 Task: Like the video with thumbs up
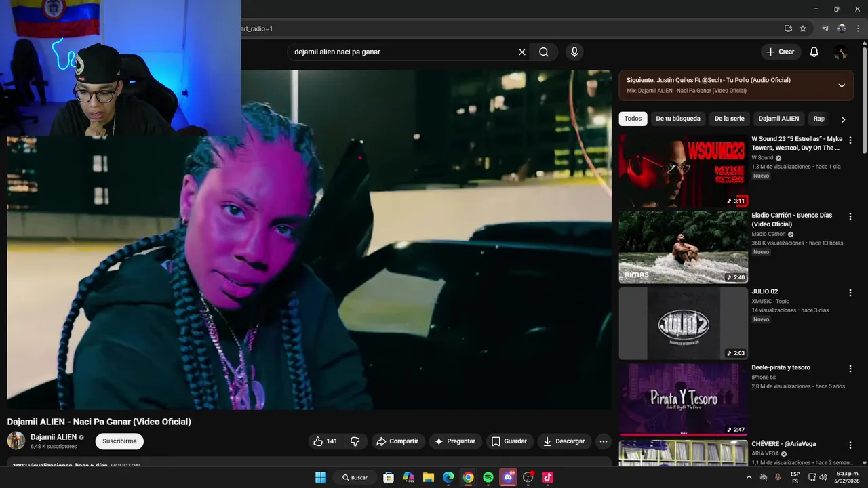[x=325, y=441]
